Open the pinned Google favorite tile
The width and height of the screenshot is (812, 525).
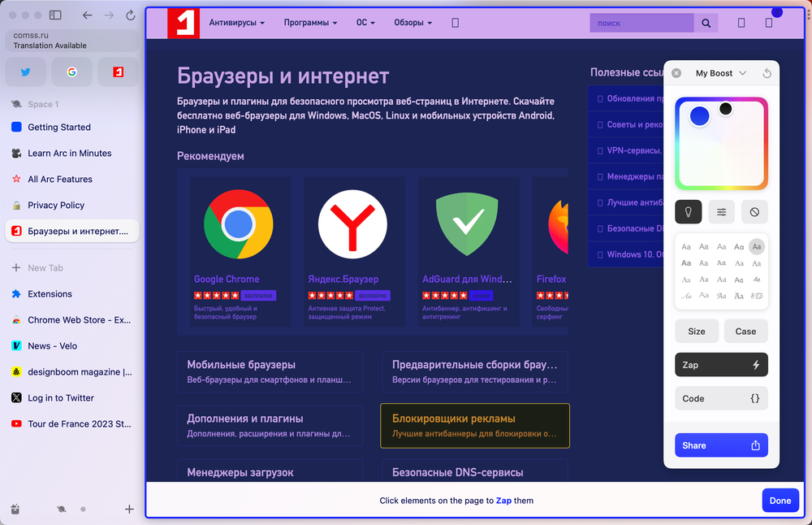tap(72, 72)
